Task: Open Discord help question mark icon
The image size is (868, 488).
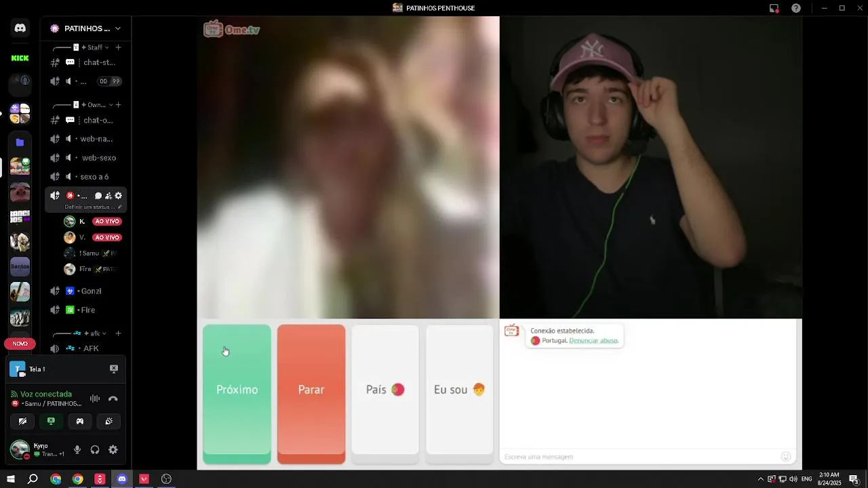Action: (796, 8)
